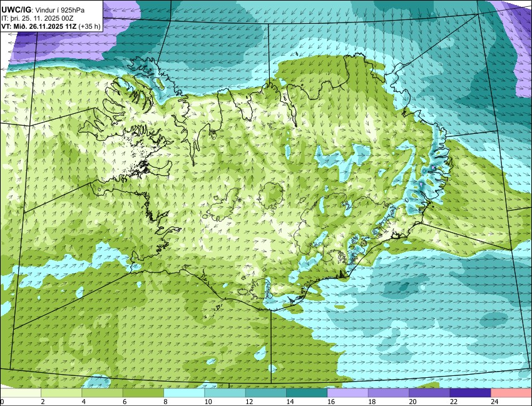532x406 pixels.
Task: Click the legend tick label '0'
Action: point(2,402)
